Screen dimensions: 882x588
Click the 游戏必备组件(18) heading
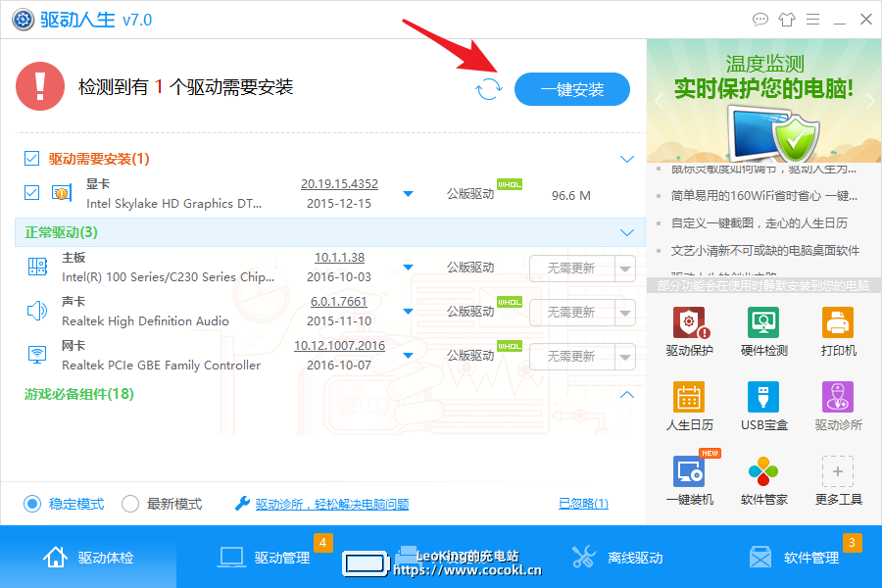pyautogui.click(x=78, y=394)
